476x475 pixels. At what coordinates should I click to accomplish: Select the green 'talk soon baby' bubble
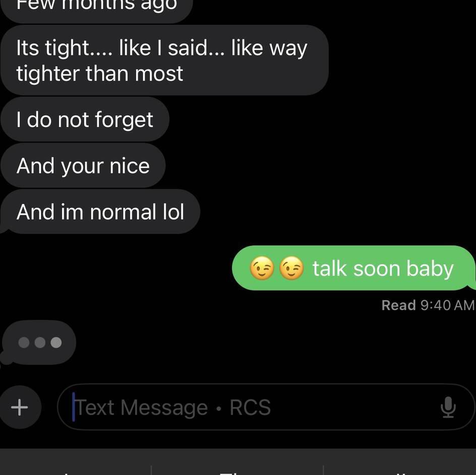(x=353, y=268)
